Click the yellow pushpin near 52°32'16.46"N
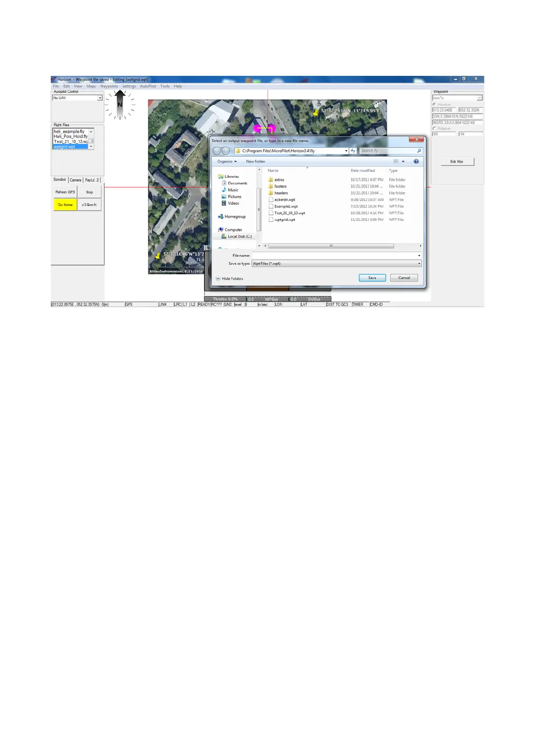 pyautogui.click(x=158, y=256)
